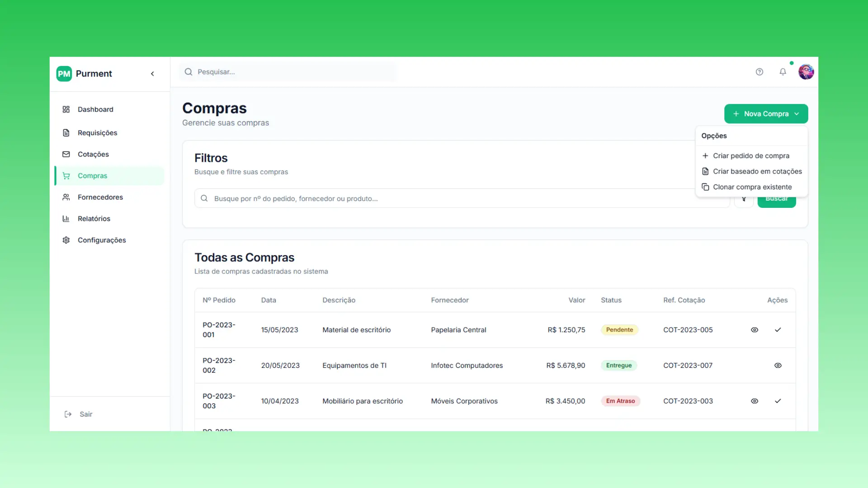Click the Em Atraso status badge
The height and width of the screenshot is (488, 868).
pos(620,401)
